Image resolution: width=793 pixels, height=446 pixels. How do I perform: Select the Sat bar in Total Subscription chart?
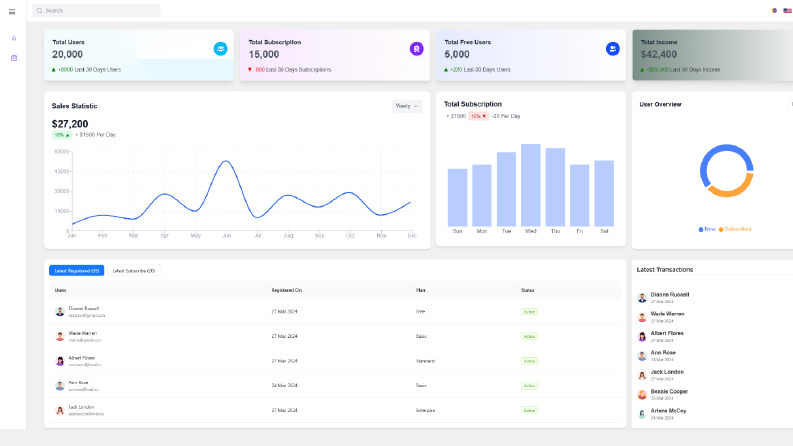(604, 193)
